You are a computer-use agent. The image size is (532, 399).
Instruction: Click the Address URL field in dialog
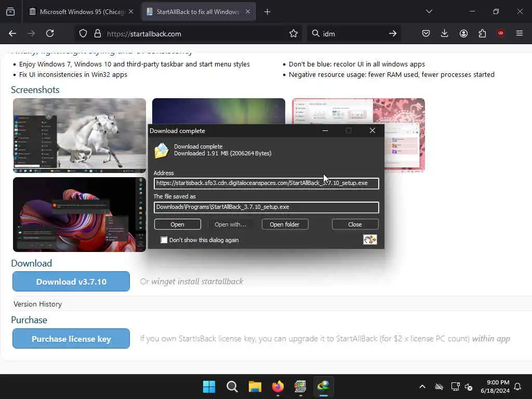267,183
